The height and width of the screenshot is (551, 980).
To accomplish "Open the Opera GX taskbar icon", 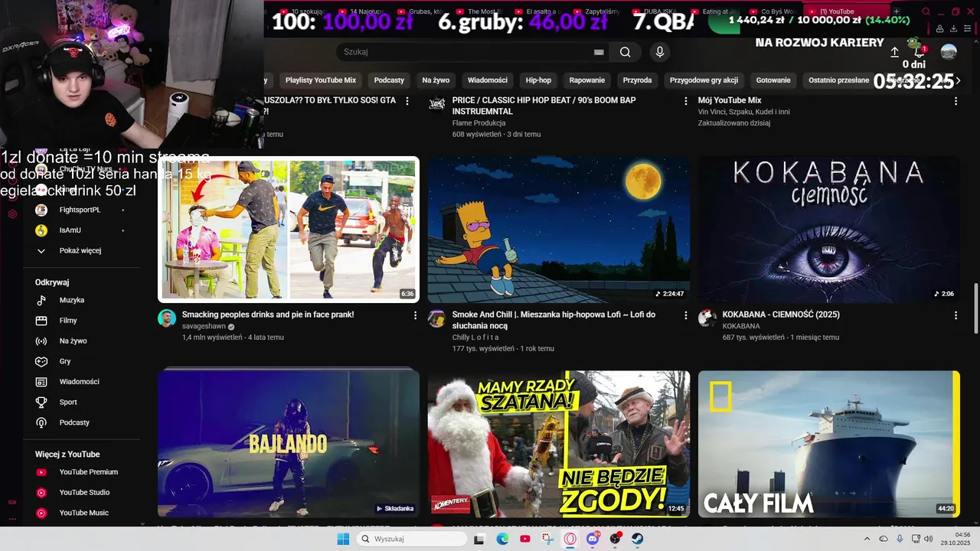I will [x=570, y=539].
